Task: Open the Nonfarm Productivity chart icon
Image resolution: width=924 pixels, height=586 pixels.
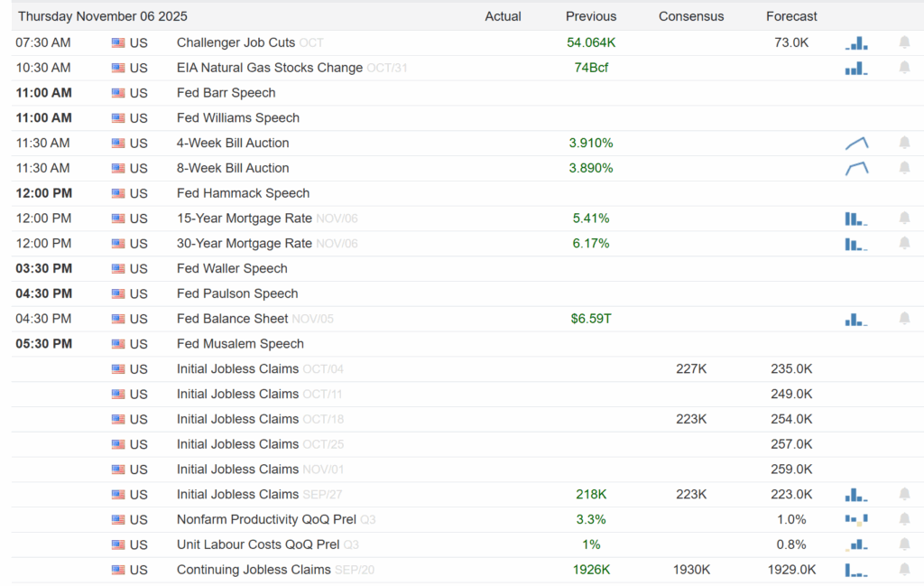Action: point(856,519)
